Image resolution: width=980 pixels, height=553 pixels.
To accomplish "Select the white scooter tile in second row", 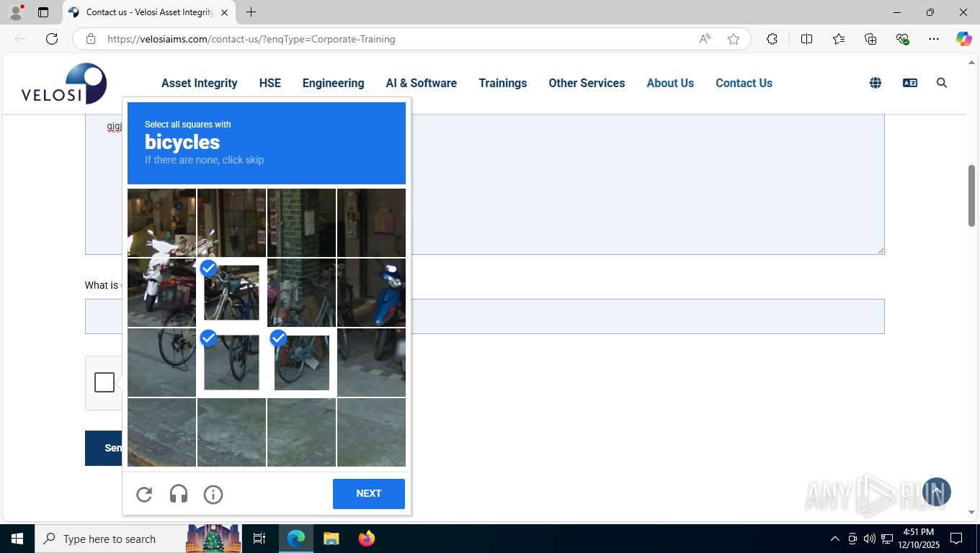I will (161, 292).
